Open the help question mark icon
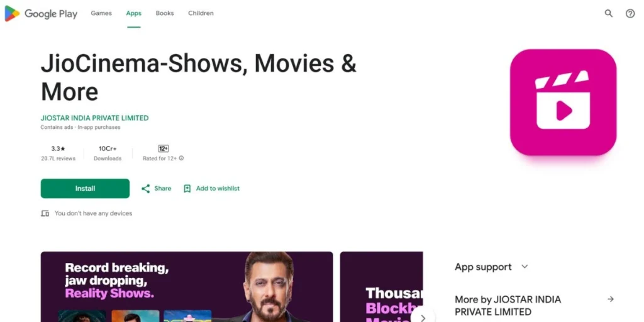 point(630,14)
